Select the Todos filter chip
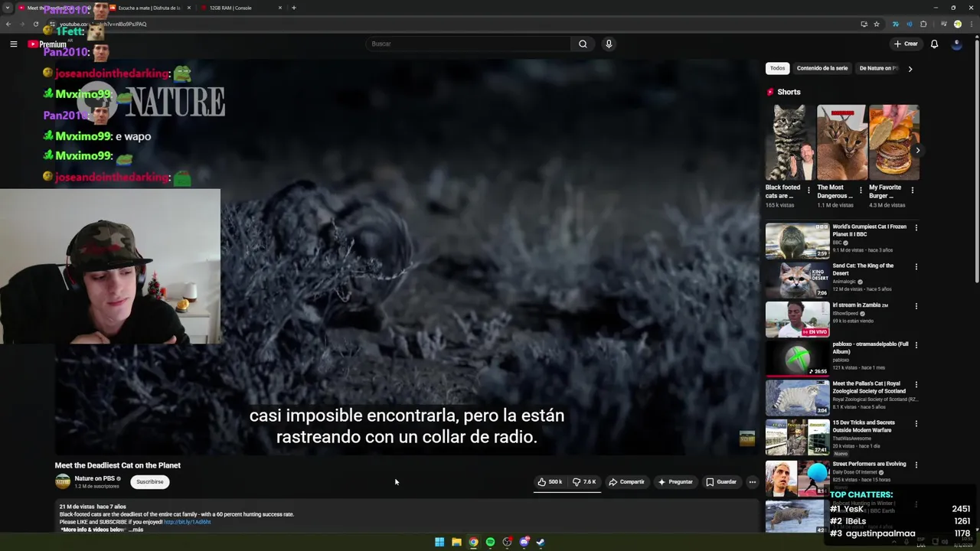980x551 pixels. (777, 68)
